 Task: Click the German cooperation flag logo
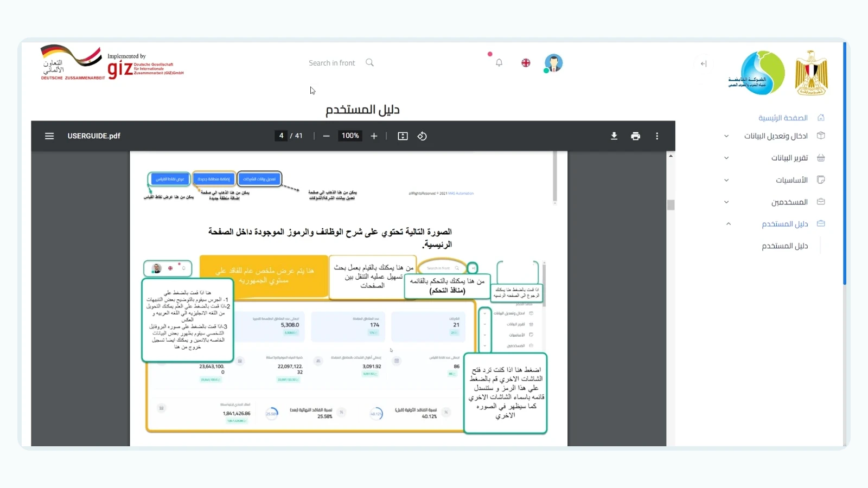(72, 62)
